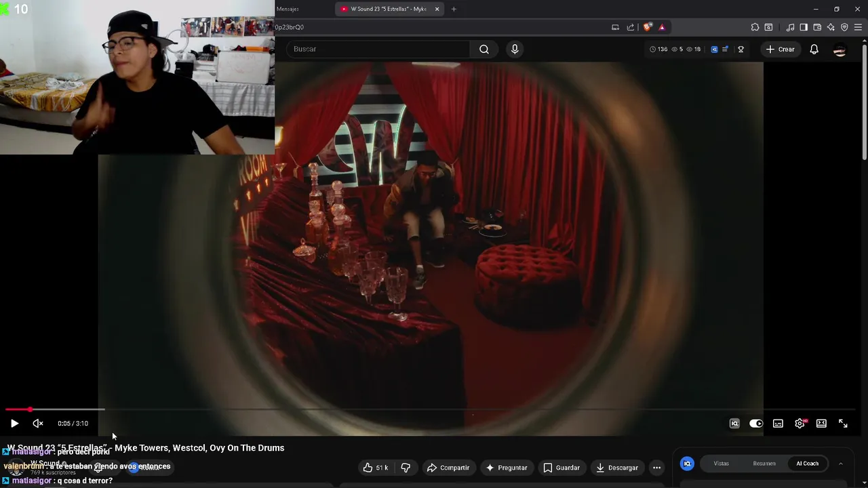This screenshot has width=868, height=488.
Task: Open the Brave Wallet icon
Action: coord(817,27)
